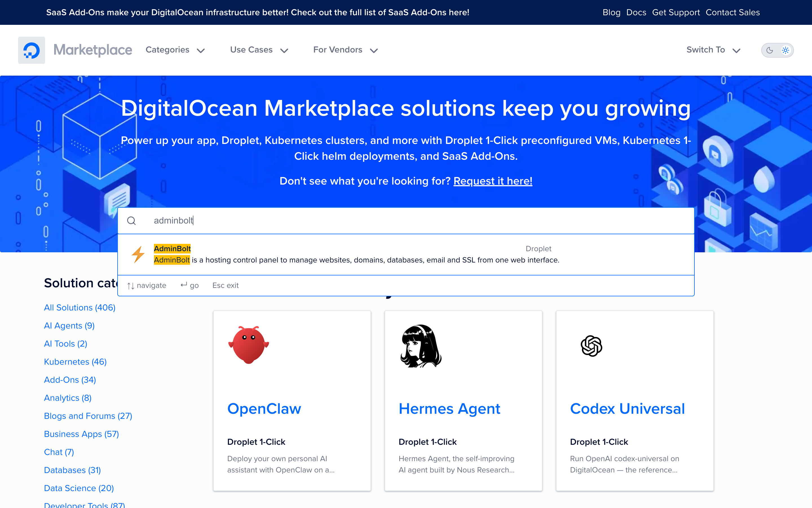Click the 'navigate' arrows hint

point(146,286)
